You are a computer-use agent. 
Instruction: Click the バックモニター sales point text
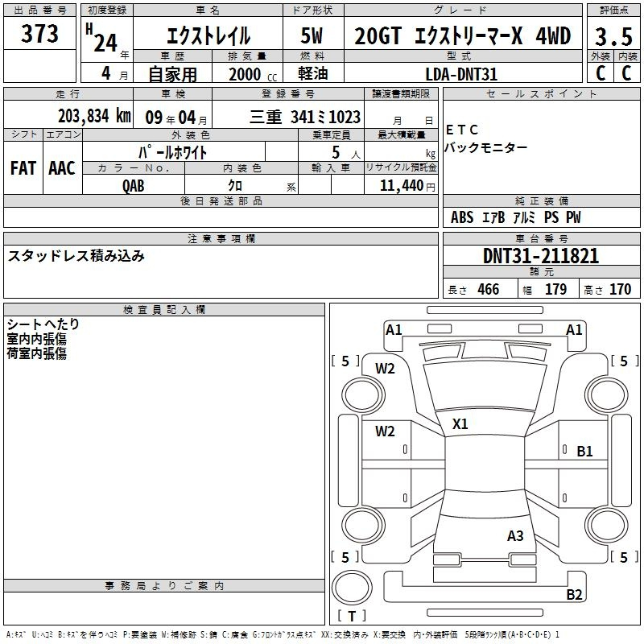[x=486, y=147]
